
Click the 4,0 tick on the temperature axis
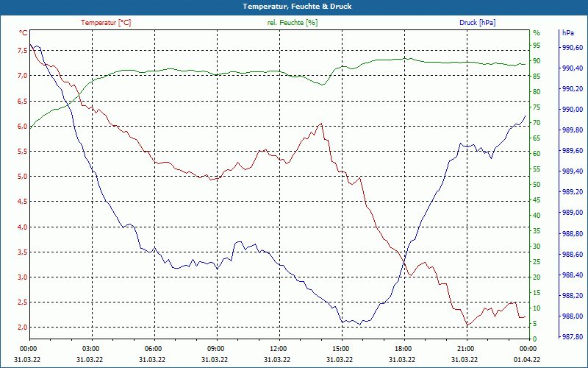coord(23,227)
